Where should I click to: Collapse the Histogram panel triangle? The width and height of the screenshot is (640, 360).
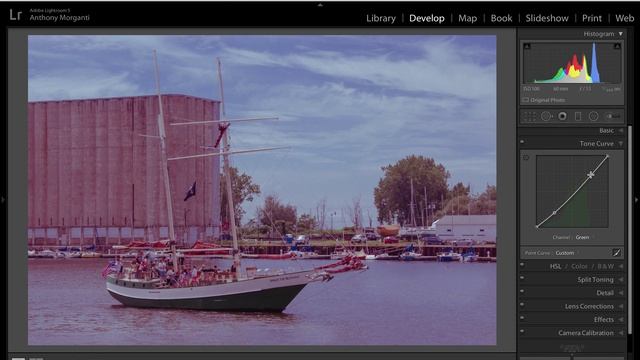pyautogui.click(x=620, y=34)
